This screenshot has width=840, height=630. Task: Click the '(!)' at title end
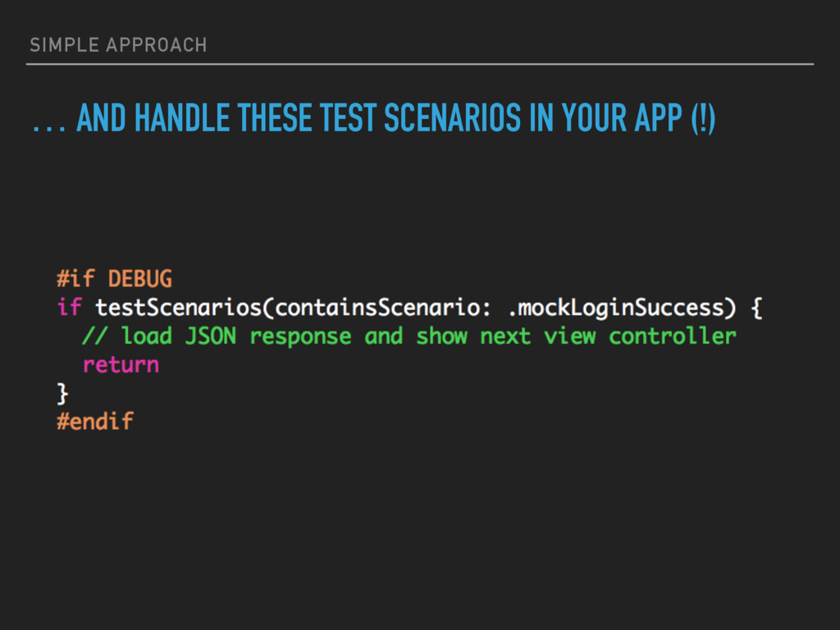703,118
